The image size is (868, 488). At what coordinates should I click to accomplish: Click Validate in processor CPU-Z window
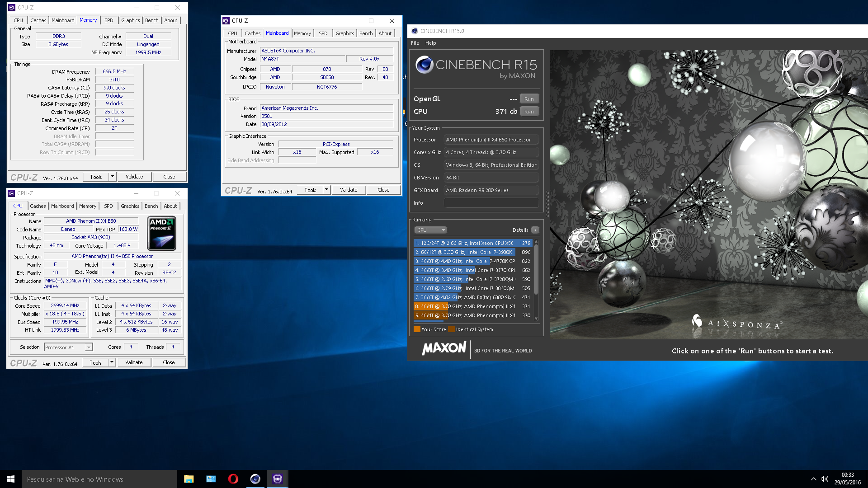(134, 362)
